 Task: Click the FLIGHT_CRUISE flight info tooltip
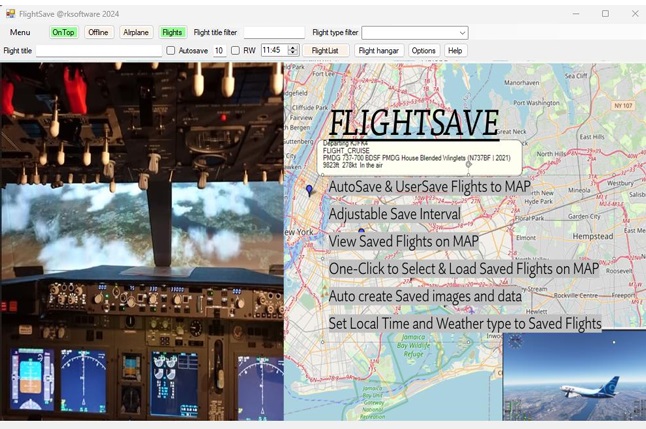coord(419,158)
